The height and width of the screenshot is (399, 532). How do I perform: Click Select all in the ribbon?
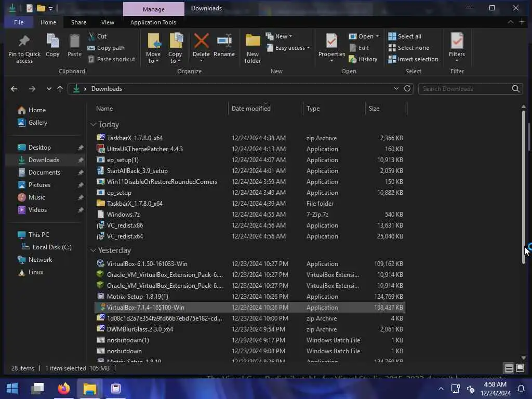pyautogui.click(x=405, y=36)
